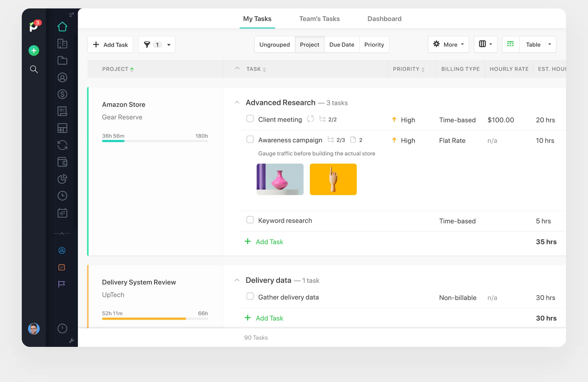Select the Ungrouped grouping option
The width and height of the screenshot is (588, 382).
coord(275,45)
